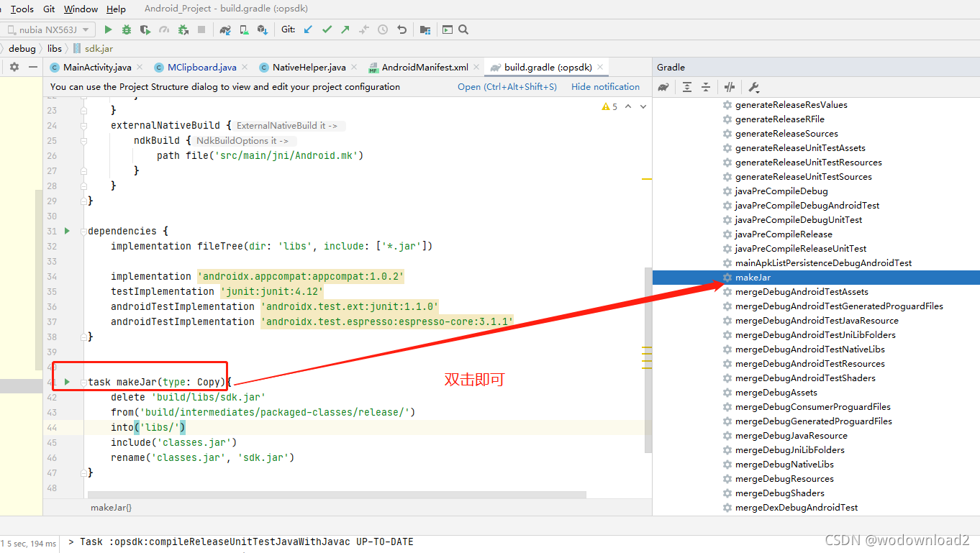Push commits with Git green arrow
The width and height of the screenshot is (980, 553).
point(345,29)
